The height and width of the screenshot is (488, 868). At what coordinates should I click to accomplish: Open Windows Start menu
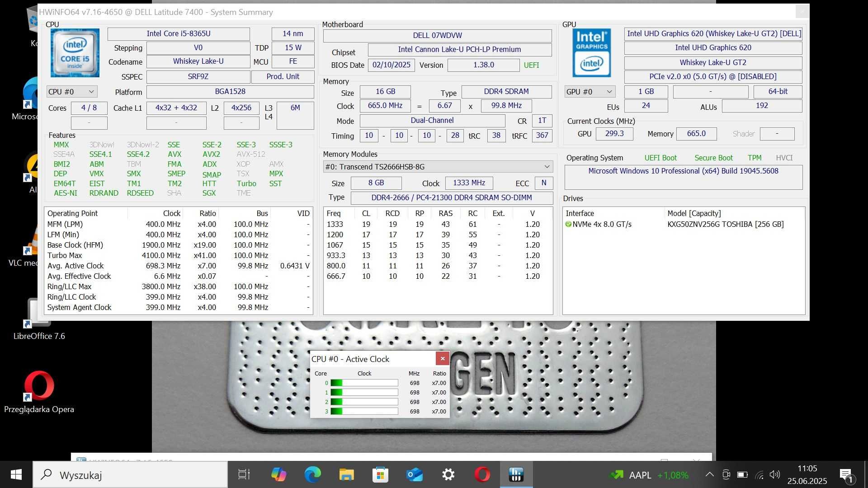(16, 474)
